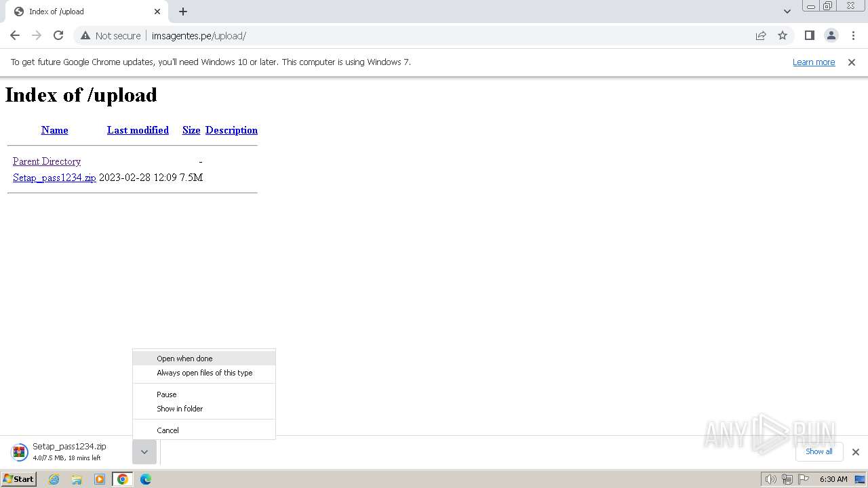Close the Index of /upload tab
This screenshot has width=868, height=488.
[x=157, y=12]
